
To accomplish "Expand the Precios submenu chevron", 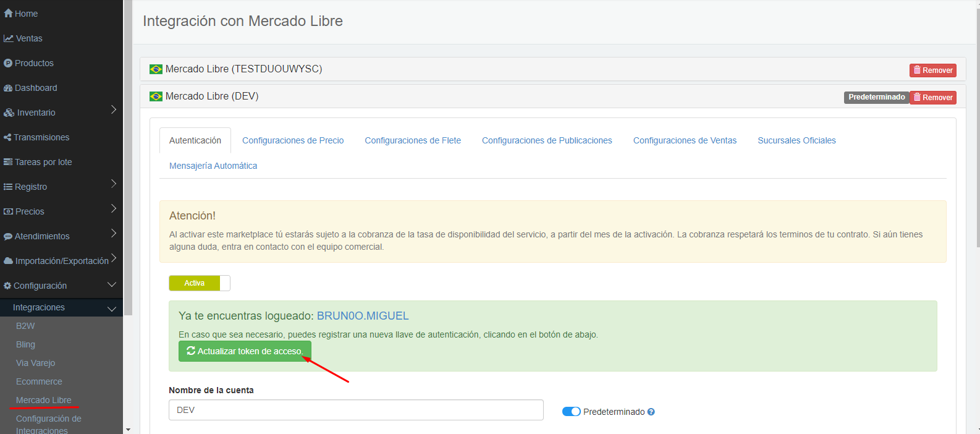I will (114, 209).
